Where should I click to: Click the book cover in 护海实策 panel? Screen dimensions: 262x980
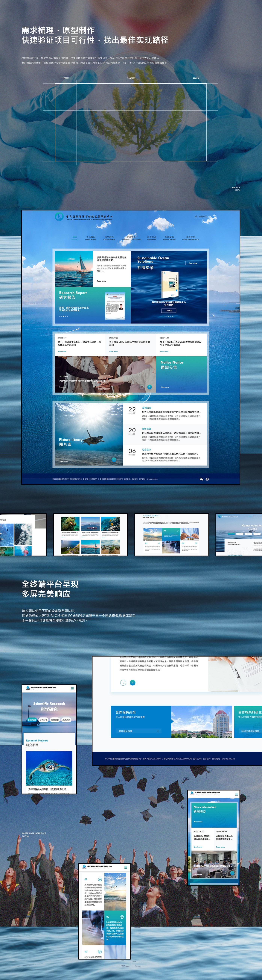point(170,285)
